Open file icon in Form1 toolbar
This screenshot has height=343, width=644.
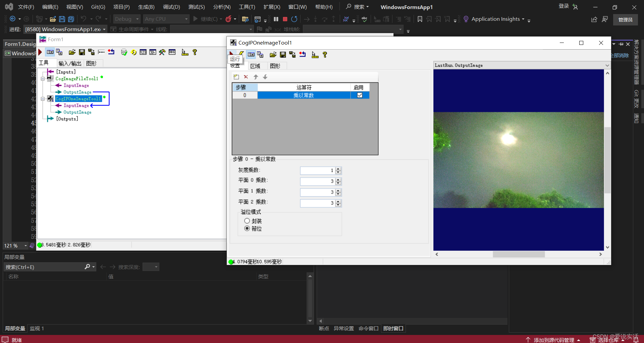(x=72, y=52)
